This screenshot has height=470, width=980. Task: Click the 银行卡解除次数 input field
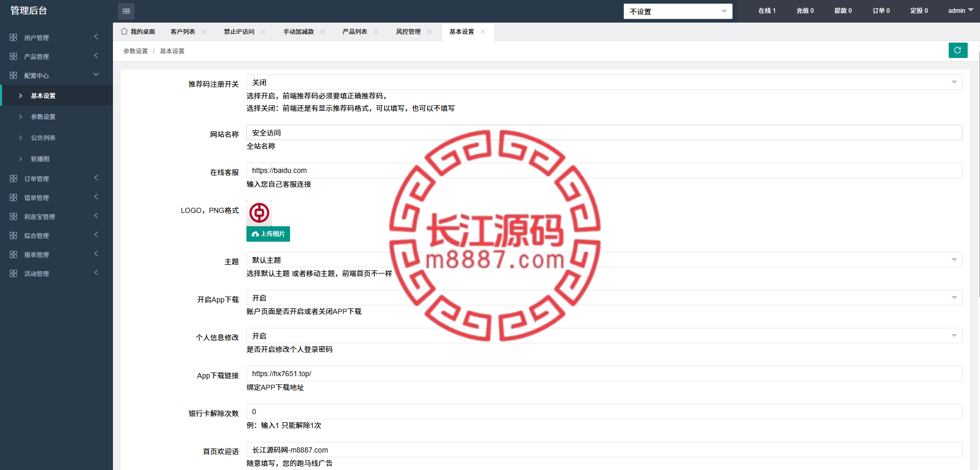pos(604,412)
